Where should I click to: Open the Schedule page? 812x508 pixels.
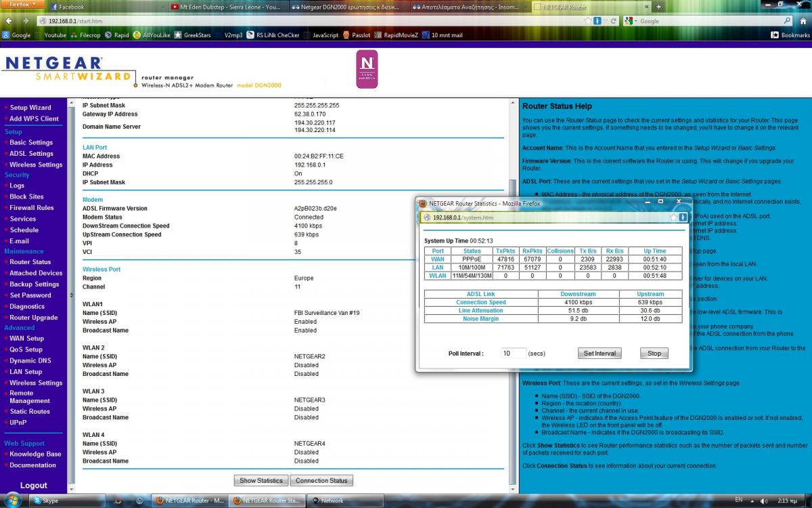24,230
